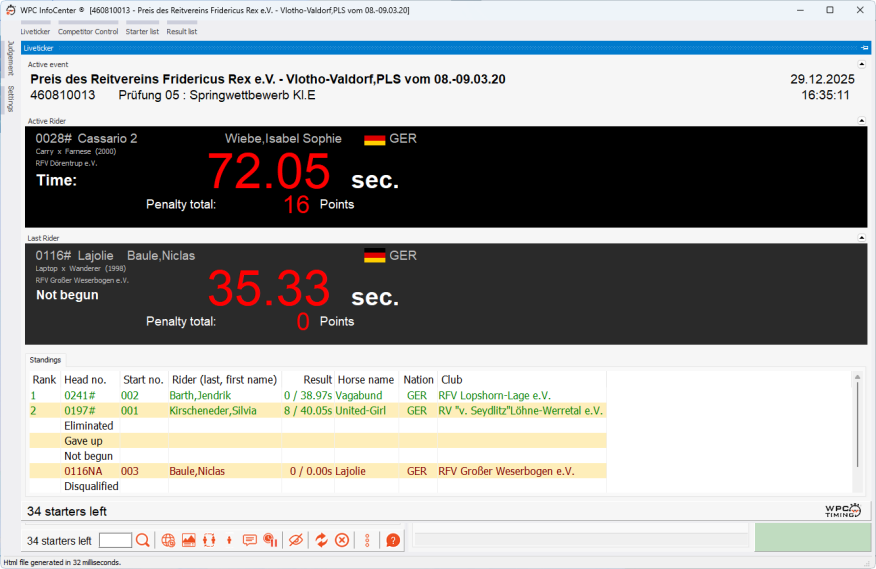Viewport: 876px width, 569px height.
Task: Open the Settings side tab
Action: (x=10, y=100)
